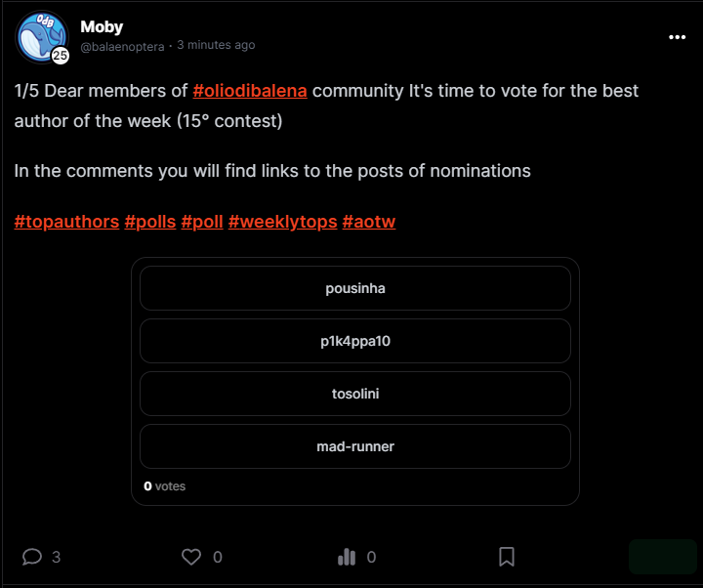Open the comments speech bubble icon

(x=32, y=557)
